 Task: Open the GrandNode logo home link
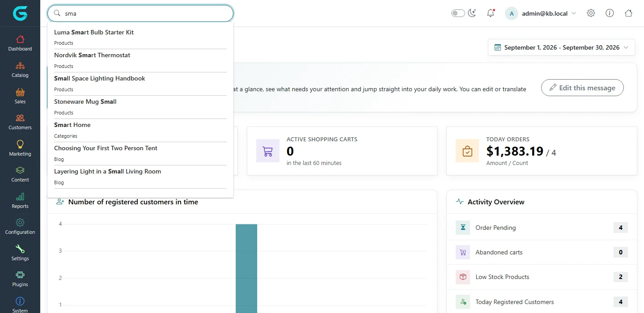click(x=20, y=13)
